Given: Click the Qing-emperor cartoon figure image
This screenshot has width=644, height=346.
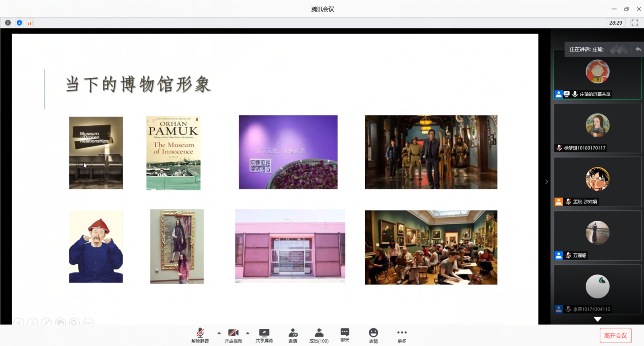Looking at the screenshot, I should coord(96,247).
